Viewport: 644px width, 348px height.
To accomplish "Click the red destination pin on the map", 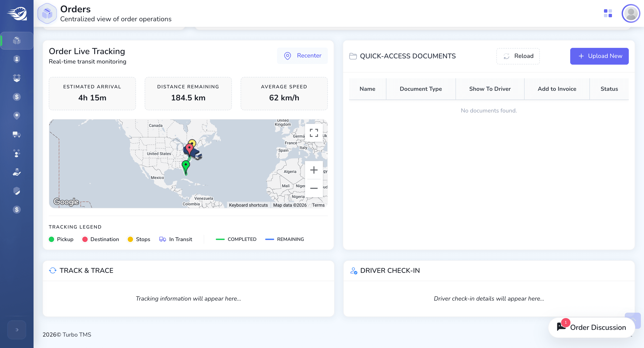I will point(189,149).
